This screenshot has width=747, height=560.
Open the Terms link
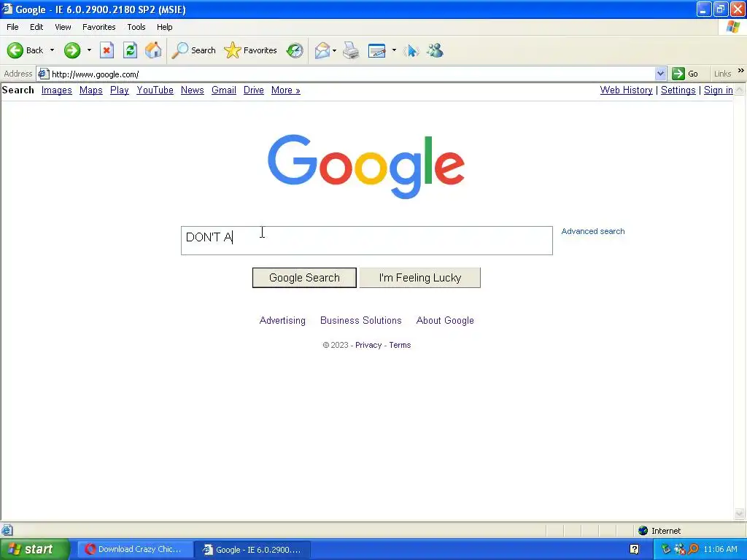tap(400, 345)
